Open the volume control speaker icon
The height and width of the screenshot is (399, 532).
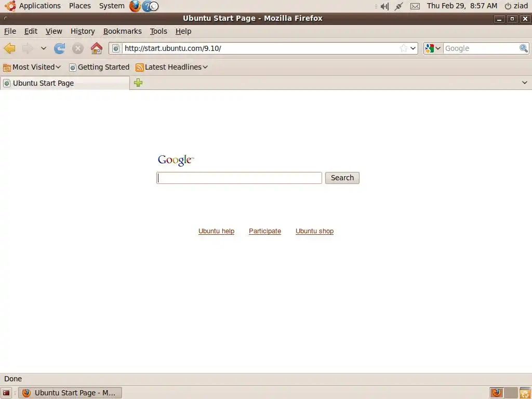(x=384, y=6)
